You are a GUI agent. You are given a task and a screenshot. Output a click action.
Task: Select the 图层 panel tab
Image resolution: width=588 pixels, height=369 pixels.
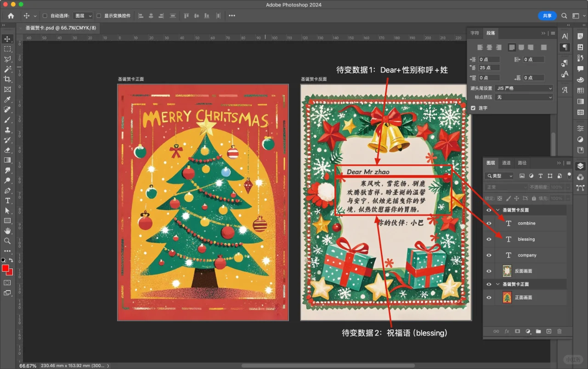pyautogui.click(x=491, y=163)
